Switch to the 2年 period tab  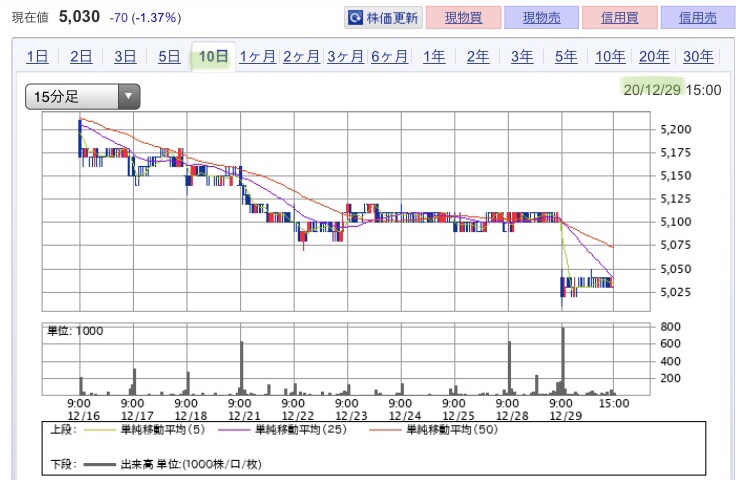pos(478,57)
